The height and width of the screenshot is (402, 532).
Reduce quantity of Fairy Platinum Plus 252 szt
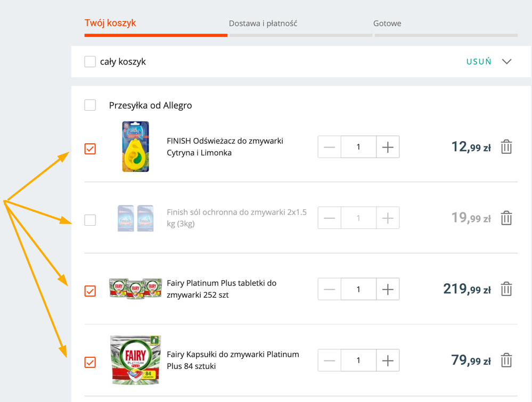(x=330, y=289)
